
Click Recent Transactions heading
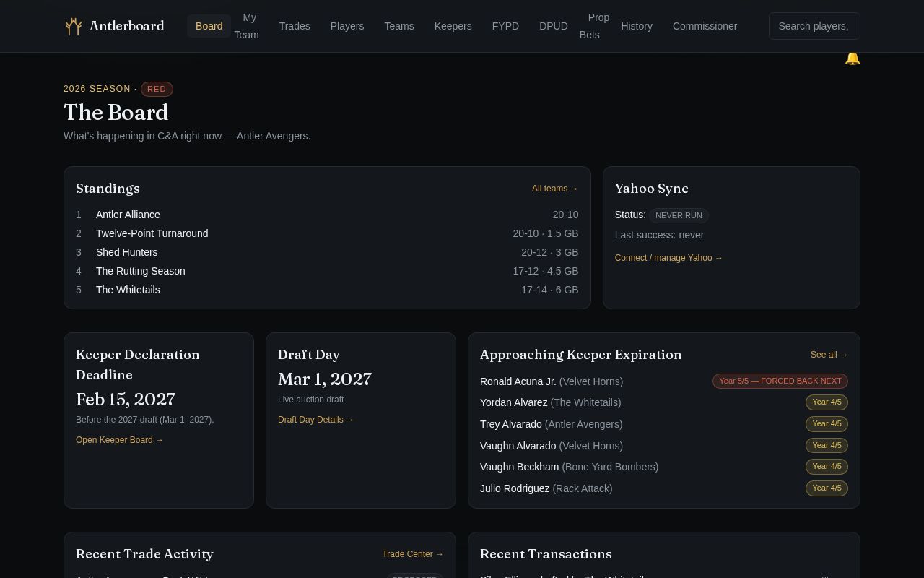click(546, 554)
